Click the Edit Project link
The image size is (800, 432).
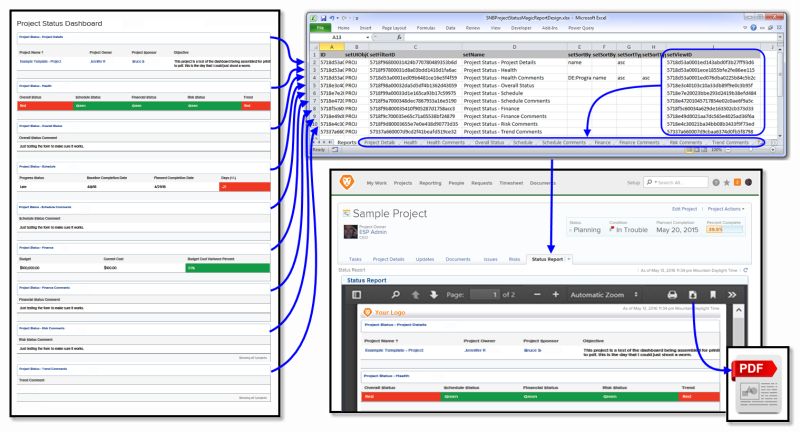click(684, 209)
